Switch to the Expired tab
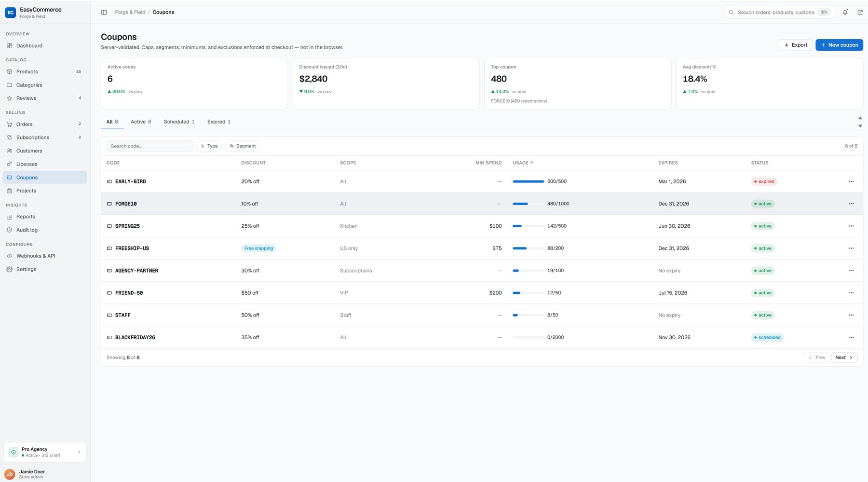Viewport: 868px width, 482px height. click(x=219, y=122)
